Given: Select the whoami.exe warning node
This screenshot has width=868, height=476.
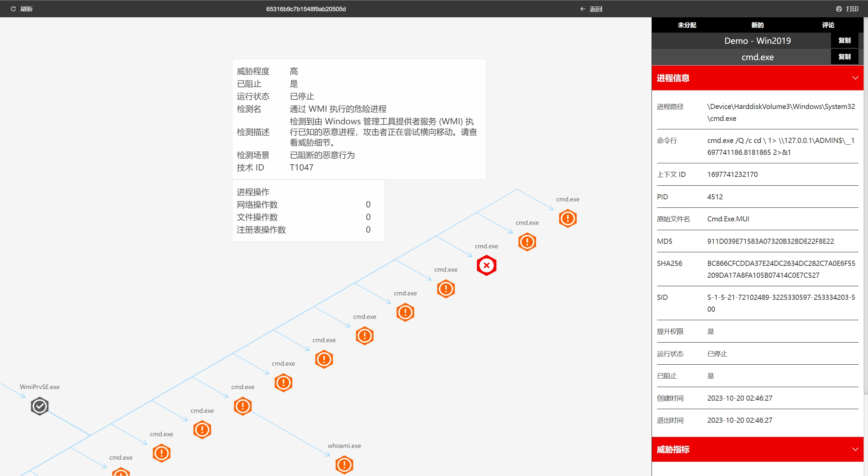Looking at the screenshot, I should pyautogui.click(x=344, y=465).
